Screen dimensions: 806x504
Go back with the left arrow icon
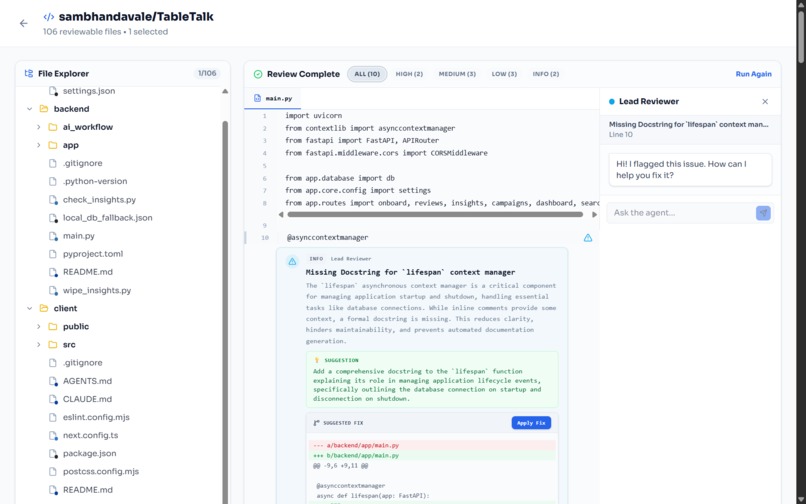(23, 23)
